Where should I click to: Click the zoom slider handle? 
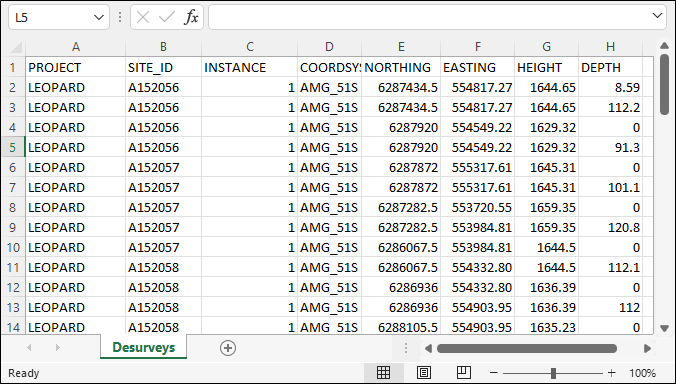[553, 373]
